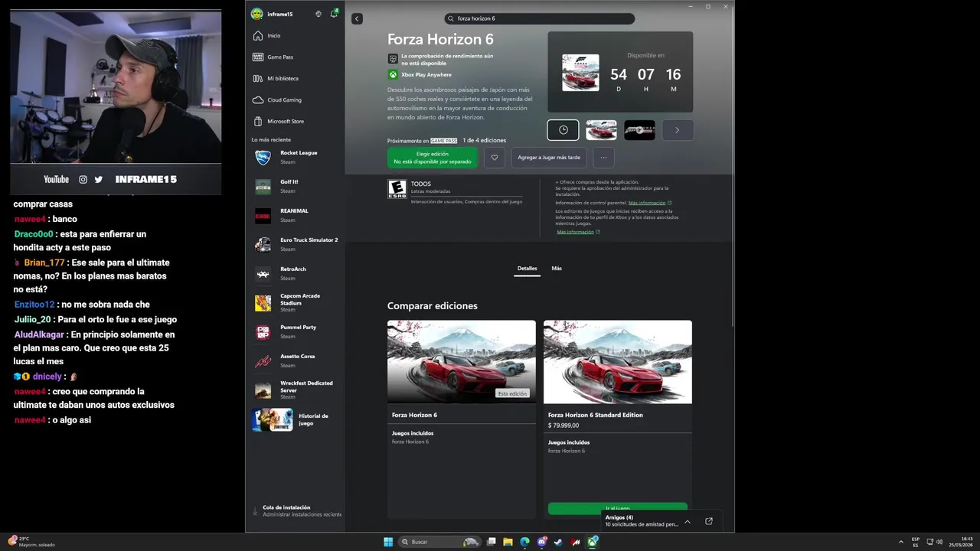Click the Comparar ediciones heading
The height and width of the screenshot is (551, 980).
coord(433,306)
